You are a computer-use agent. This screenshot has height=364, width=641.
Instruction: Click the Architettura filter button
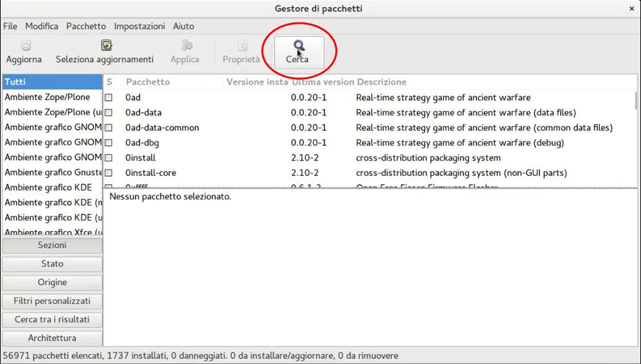52,338
